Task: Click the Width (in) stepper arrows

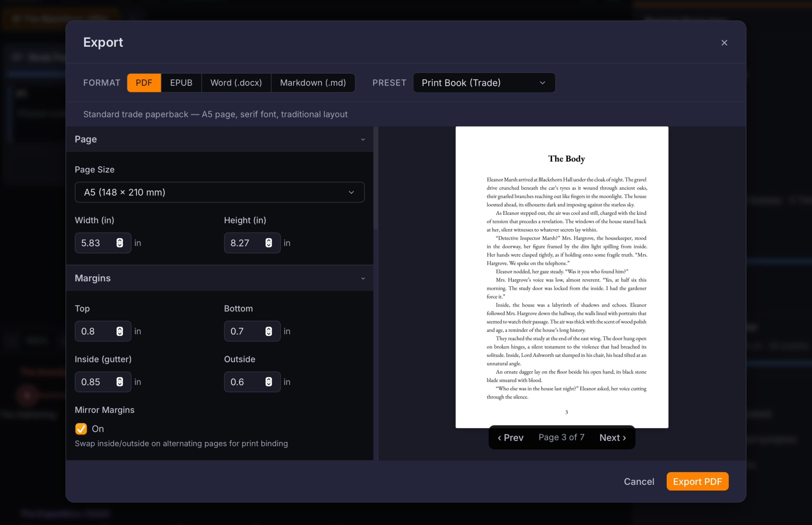Action: click(x=120, y=243)
